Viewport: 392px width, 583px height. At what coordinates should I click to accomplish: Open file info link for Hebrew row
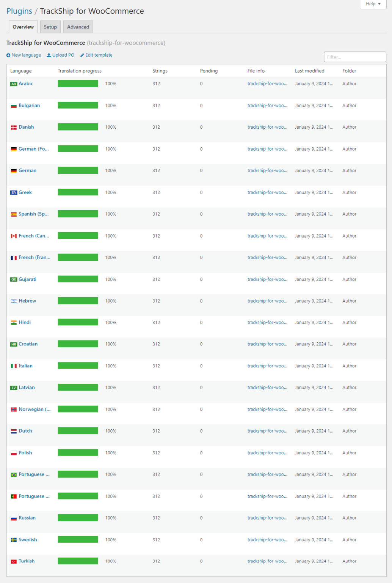(267, 301)
